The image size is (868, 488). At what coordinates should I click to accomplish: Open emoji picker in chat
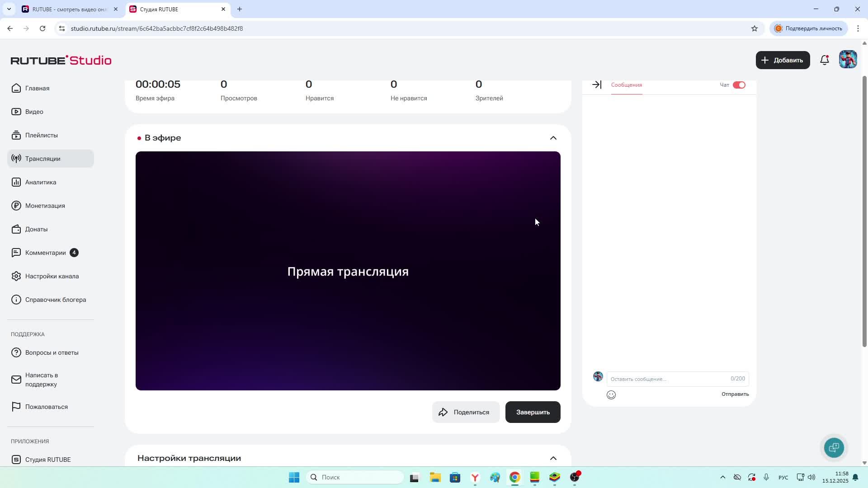tap(611, 395)
